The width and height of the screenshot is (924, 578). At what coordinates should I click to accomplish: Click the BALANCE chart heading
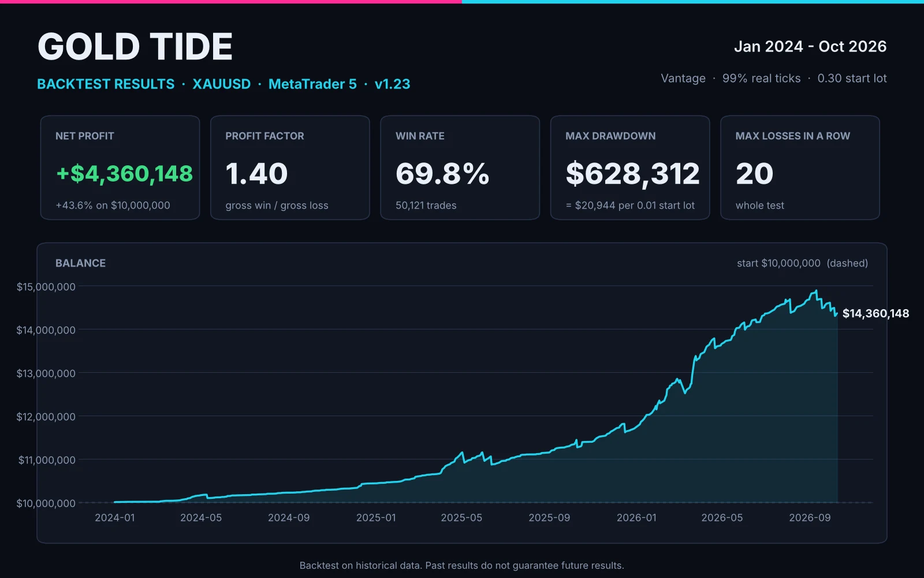[80, 263]
